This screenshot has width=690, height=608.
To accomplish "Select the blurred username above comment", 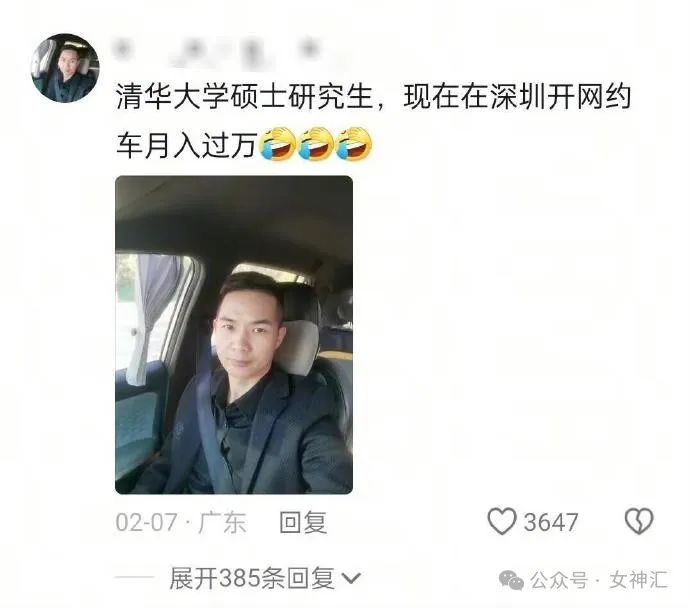I will tap(220, 52).
